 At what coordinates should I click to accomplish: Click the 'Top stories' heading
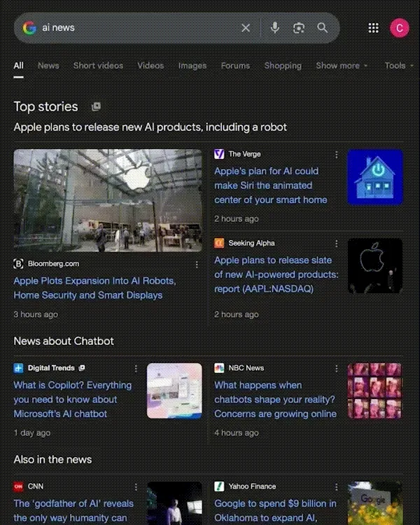45,107
